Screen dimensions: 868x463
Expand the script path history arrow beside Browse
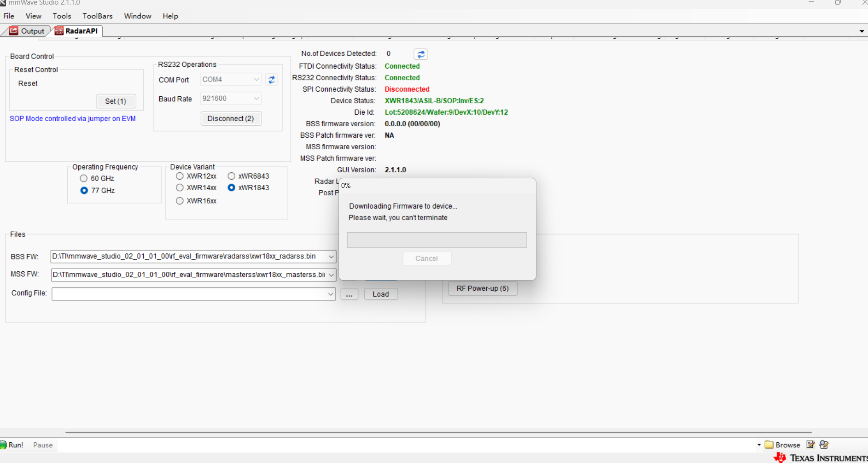click(759, 445)
